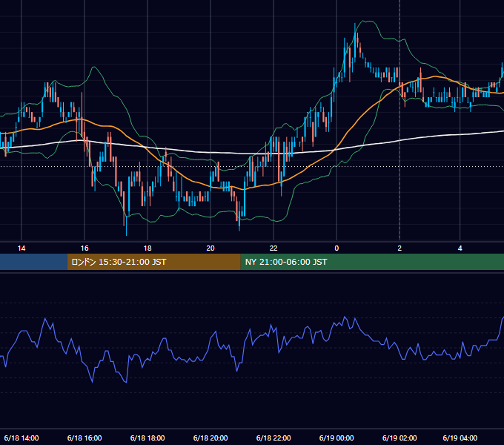Viewport: 504px width, 445px height.
Task: Click the blue session bar before ロンドン
Action: pos(33,262)
